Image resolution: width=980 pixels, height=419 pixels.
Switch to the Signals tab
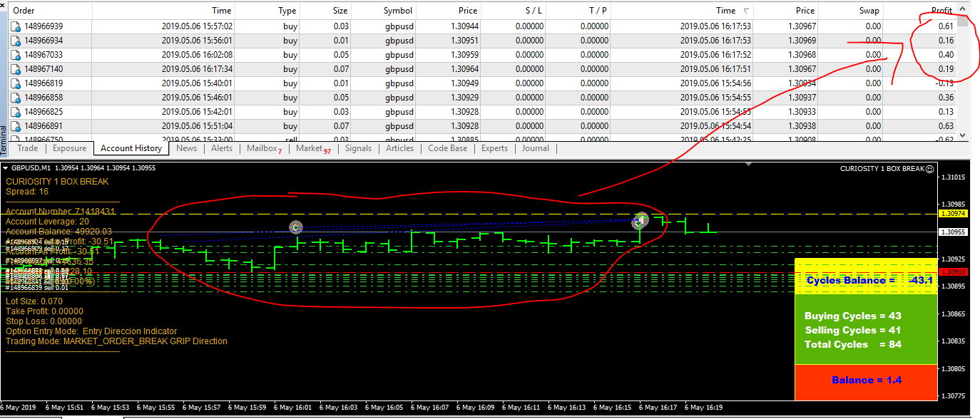coord(358,148)
